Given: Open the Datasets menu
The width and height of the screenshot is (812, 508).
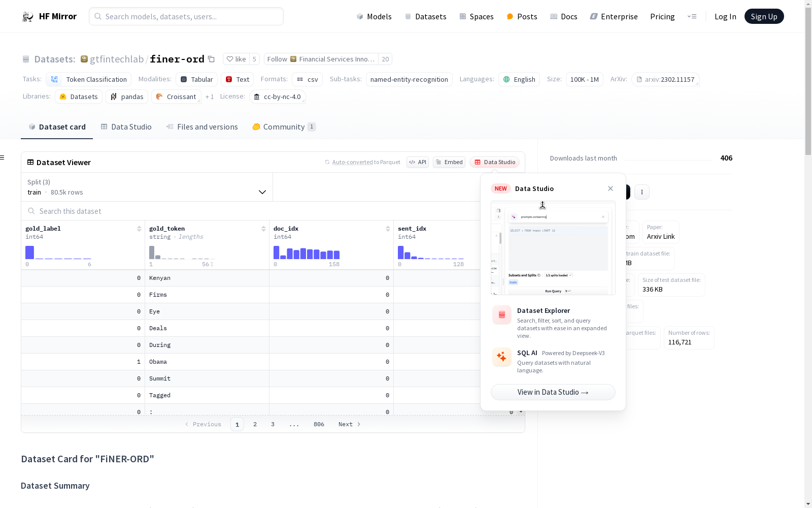Looking at the screenshot, I should (x=425, y=17).
